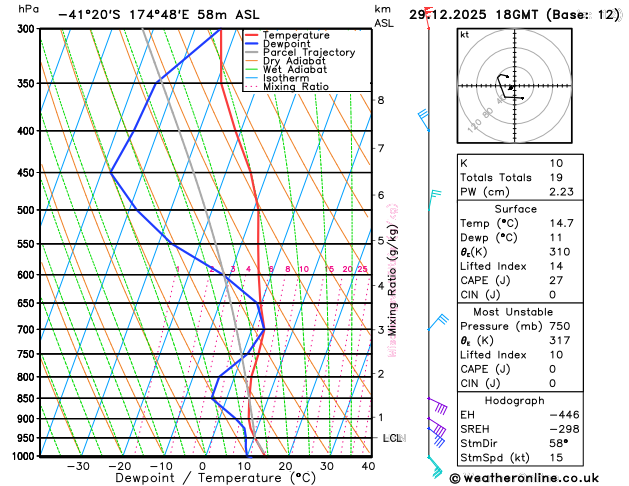
Task: Click the purple wind barb at 900 hPa
Action: (x=437, y=427)
